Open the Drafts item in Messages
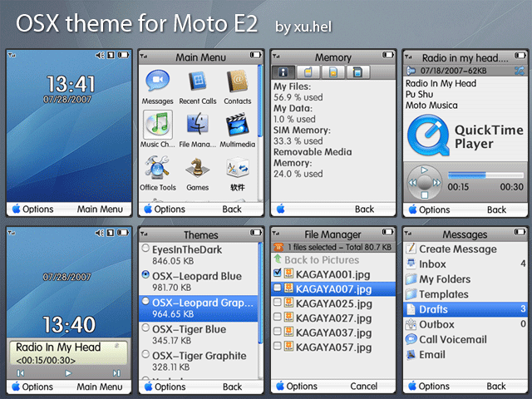This screenshot has height=399, width=532. [x=465, y=309]
